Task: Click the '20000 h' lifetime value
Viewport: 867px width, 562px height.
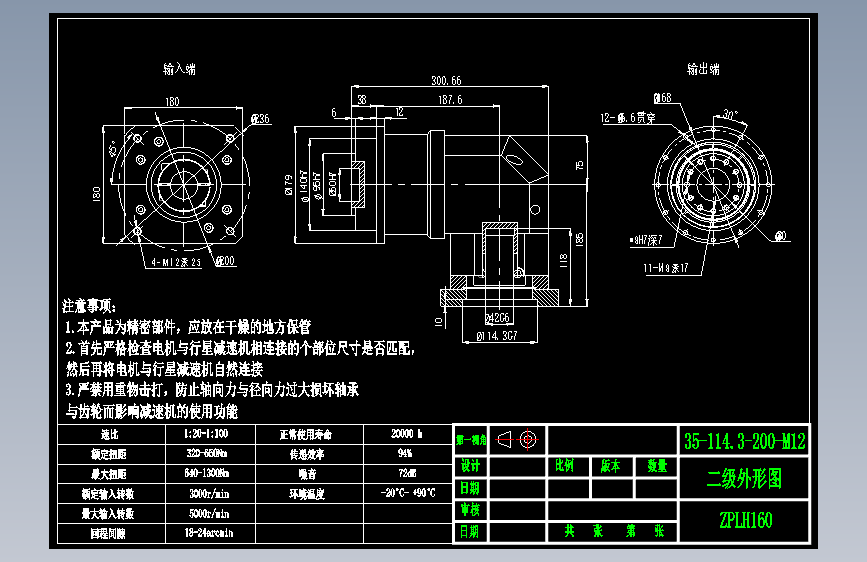Action: point(406,434)
